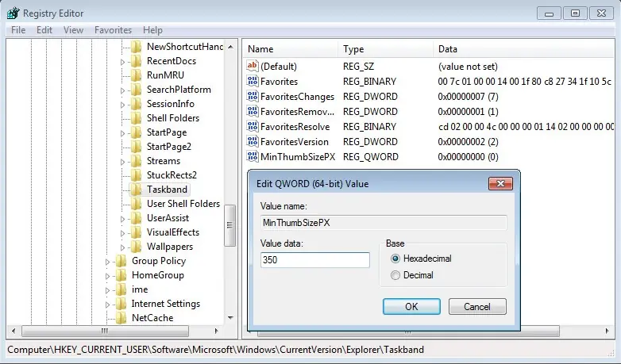Expand the SearchPlatform tree node

coord(122,90)
